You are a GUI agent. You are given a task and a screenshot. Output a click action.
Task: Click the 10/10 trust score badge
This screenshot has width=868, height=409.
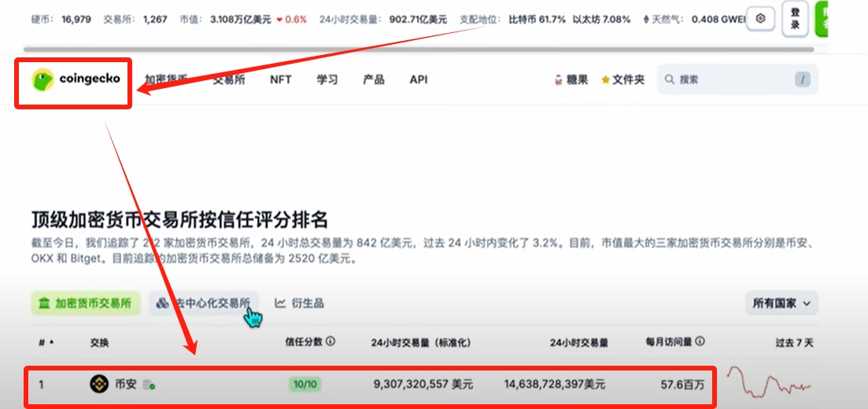[x=305, y=384]
